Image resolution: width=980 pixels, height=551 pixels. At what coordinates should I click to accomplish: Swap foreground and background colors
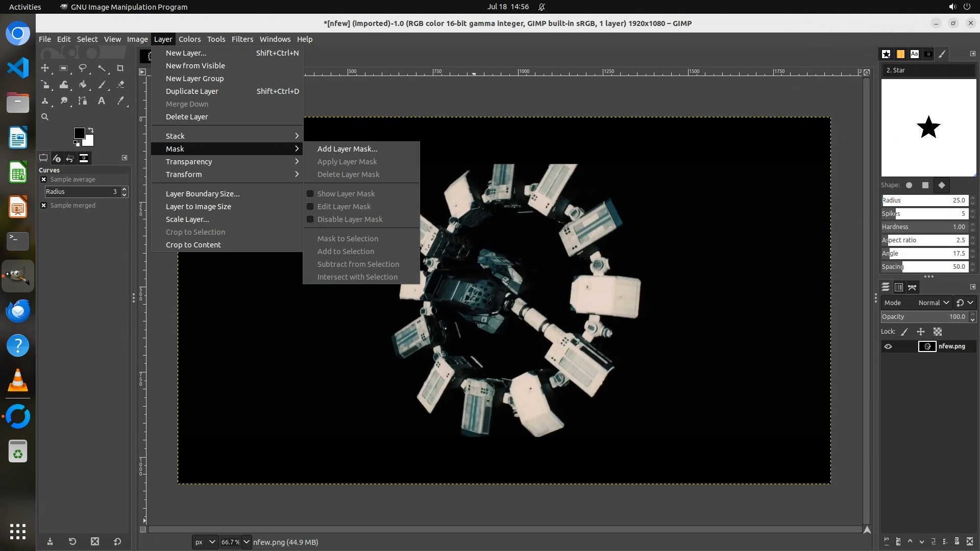point(91,130)
